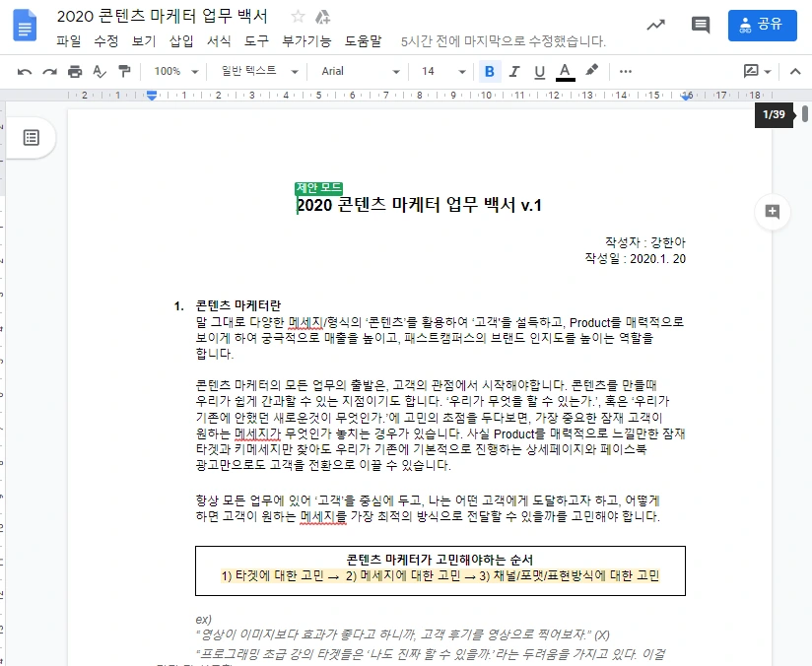Viewport: 812px width, 666px height.
Task: Star this document
Action: [298, 17]
